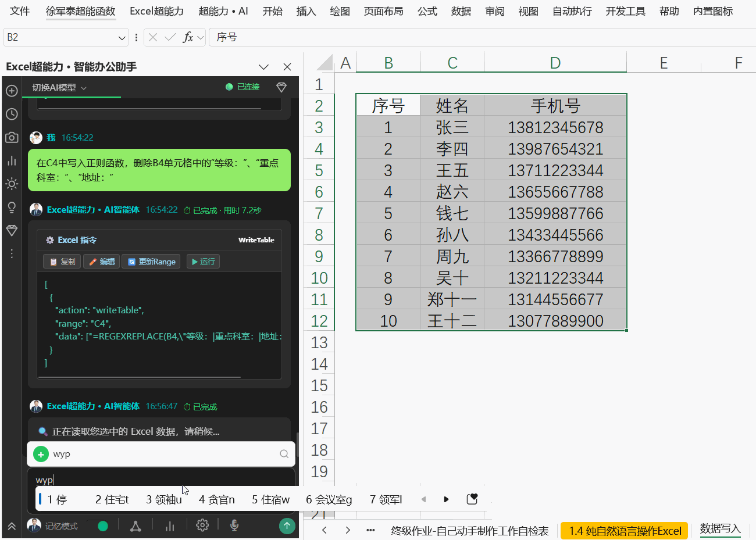
Task: Click the chart icon in bottom chat toolbar
Action: [170, 525]
